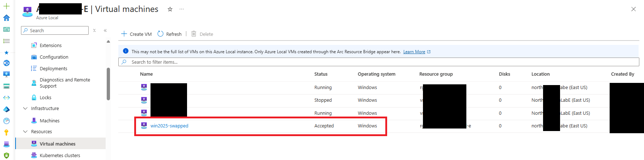The image size is (644, 160).
Task: Click the Learn More link
Action: pos(414,52)
